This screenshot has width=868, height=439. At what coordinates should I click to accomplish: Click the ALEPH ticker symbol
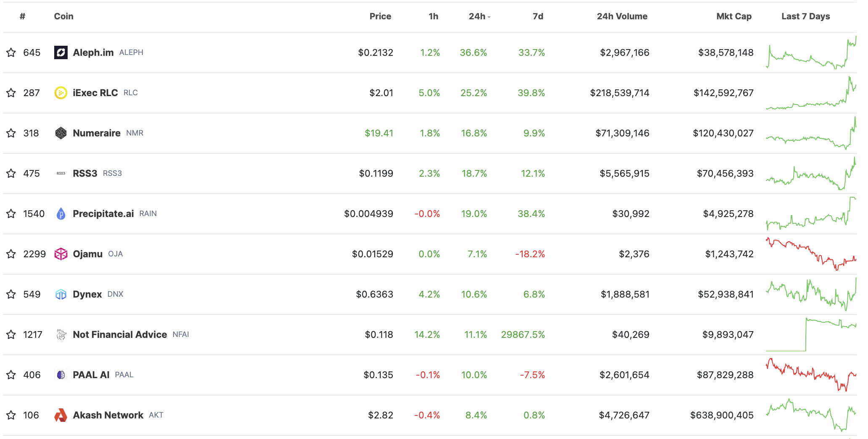click(131, 52)
